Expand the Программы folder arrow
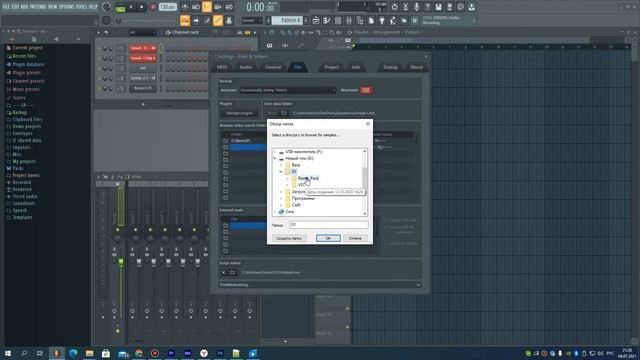The height and width of the screenshot is (360, 640). (281, 198)
